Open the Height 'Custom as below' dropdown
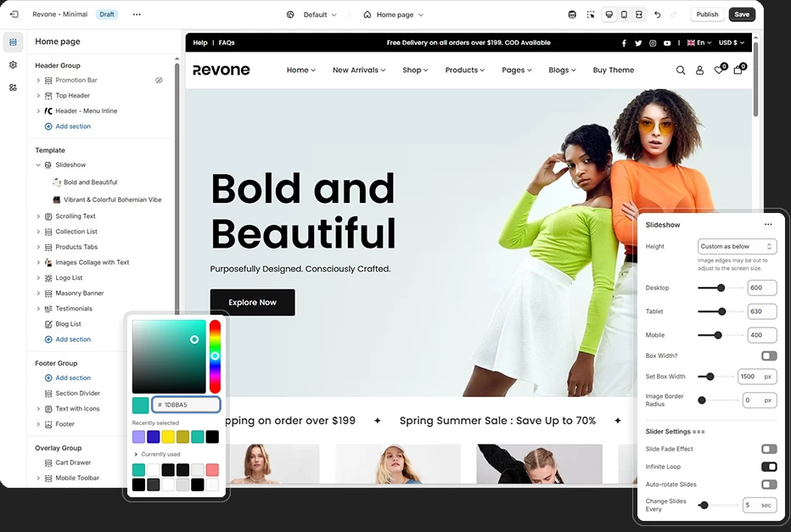Image resolution: width=791 pixels, height=532 pixels. (737, 246)
